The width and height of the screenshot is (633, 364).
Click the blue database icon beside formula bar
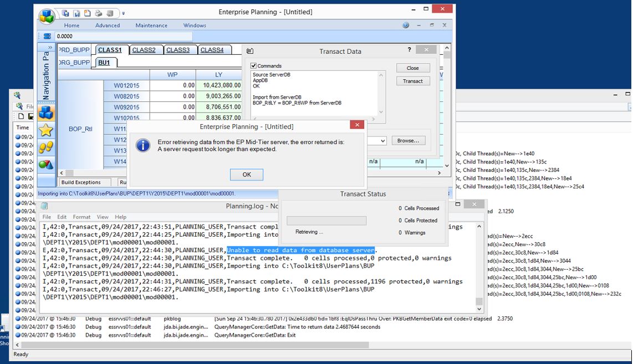click(47, 36)
